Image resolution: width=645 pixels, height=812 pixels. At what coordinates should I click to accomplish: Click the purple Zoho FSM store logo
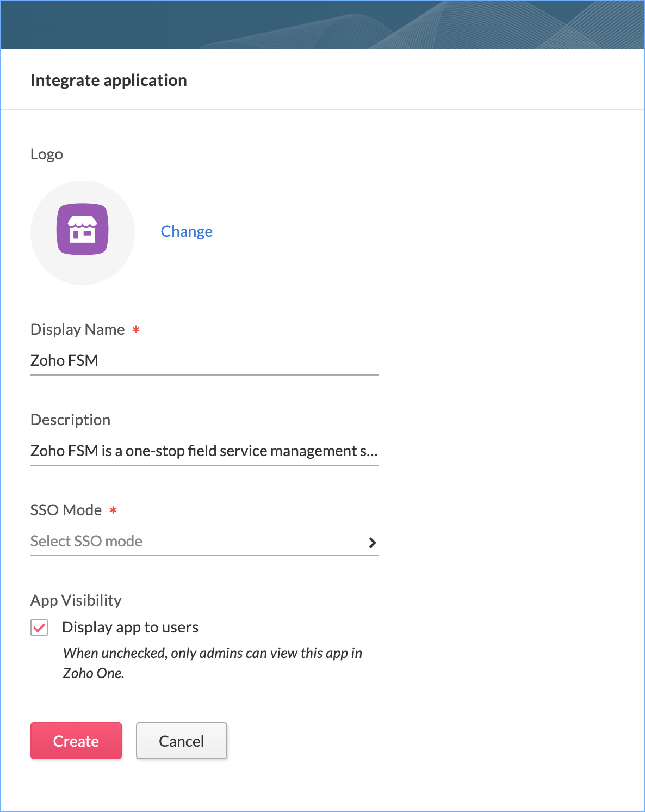tap(83, 229)
